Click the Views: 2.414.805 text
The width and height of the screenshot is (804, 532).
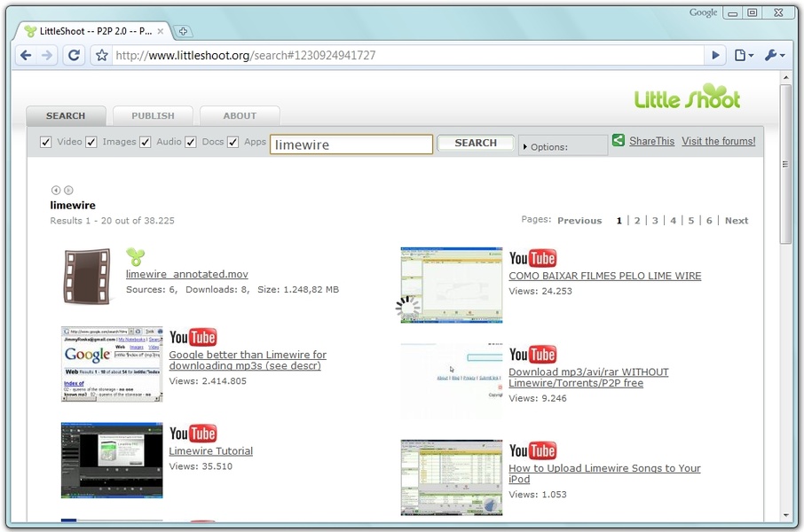(x=208, y=381)
